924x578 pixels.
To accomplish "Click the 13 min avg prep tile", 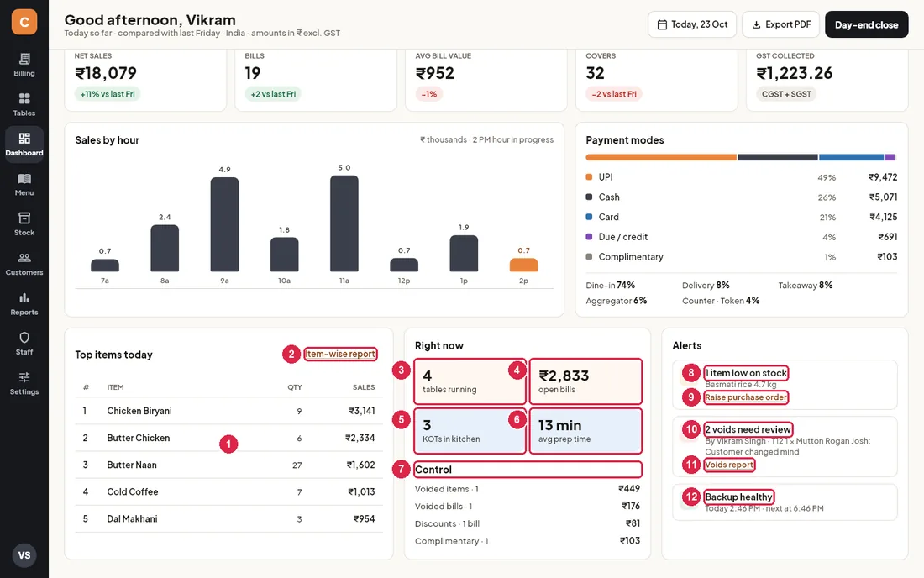I will click(585, 431).
